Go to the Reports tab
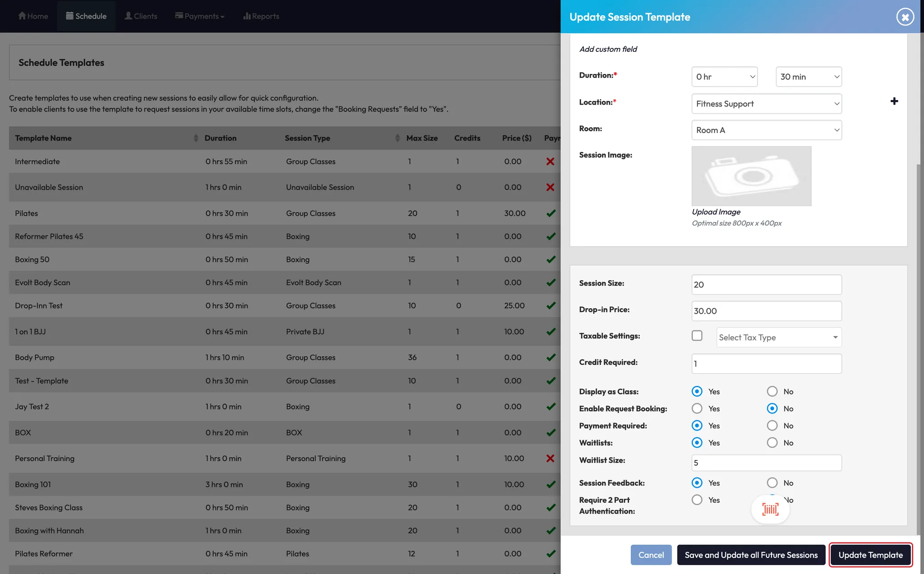Viewport: 924px width, 574px height. coord(261,16)
